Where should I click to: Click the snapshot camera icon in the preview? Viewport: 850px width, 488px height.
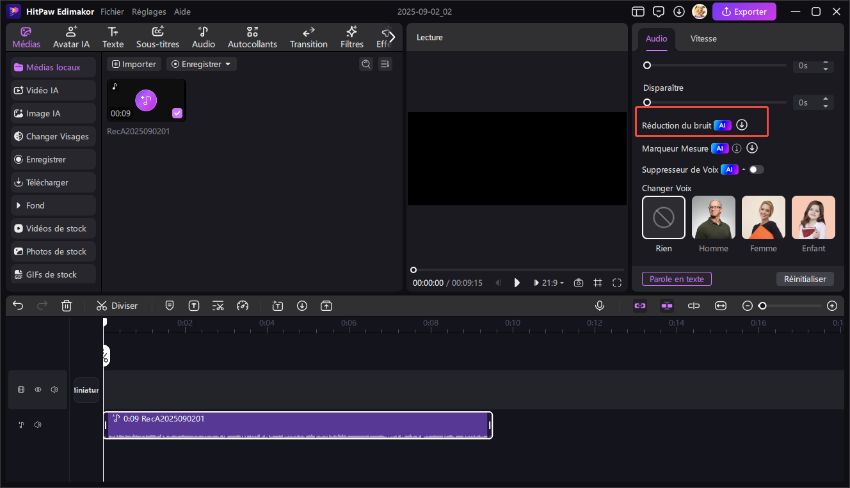[x=578, y=282]
